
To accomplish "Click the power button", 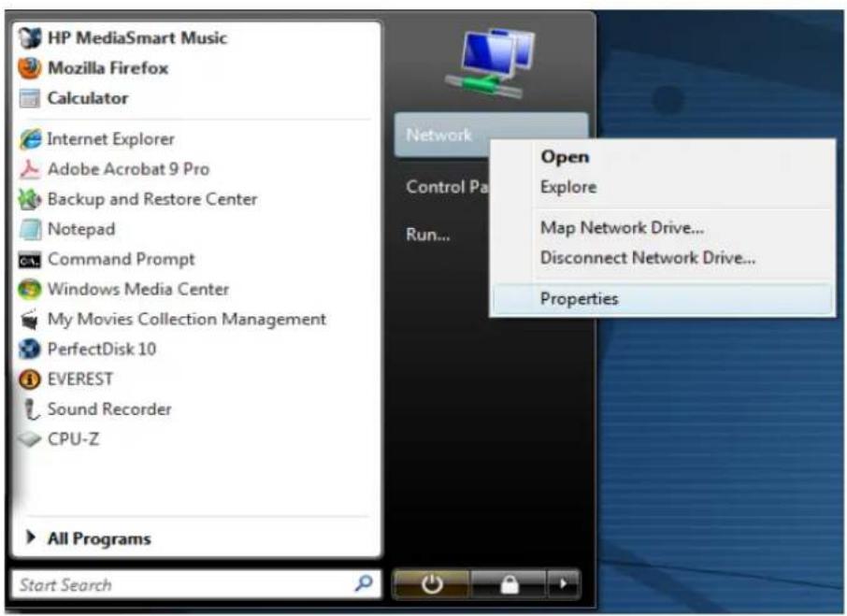I will point(432,584).
